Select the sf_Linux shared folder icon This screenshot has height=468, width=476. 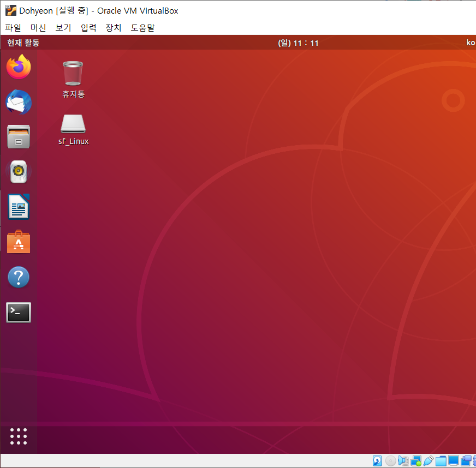[x=74, y=130]
